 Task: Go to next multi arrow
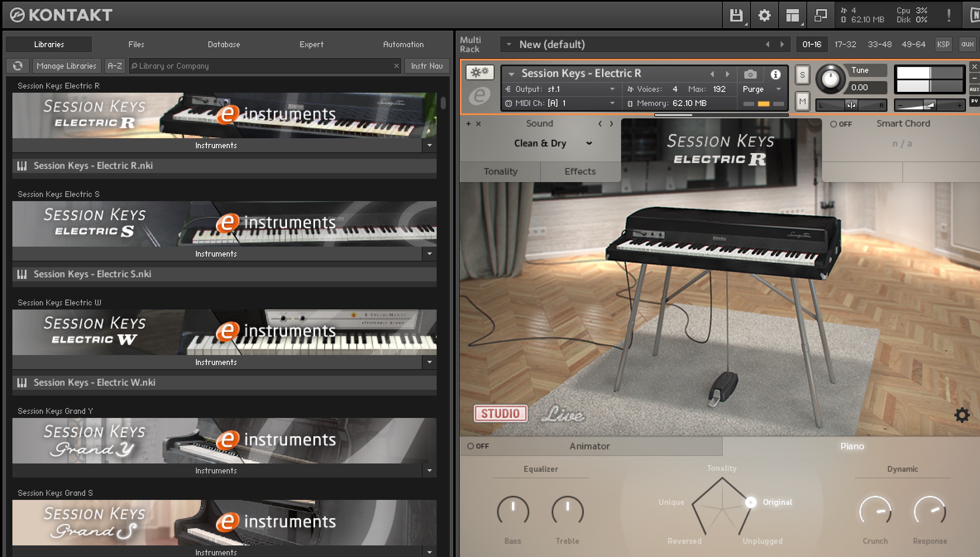(782, 44)
